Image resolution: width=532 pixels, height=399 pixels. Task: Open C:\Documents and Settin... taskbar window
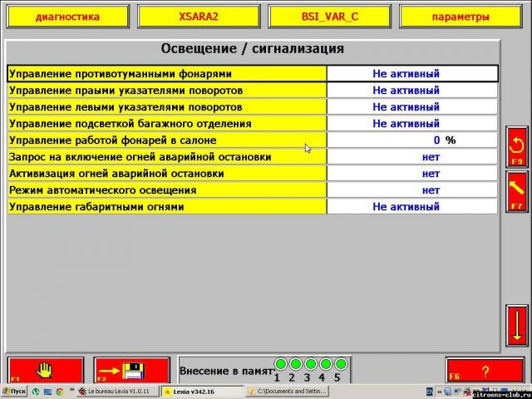pyautogui.click(x=288, y=392)
